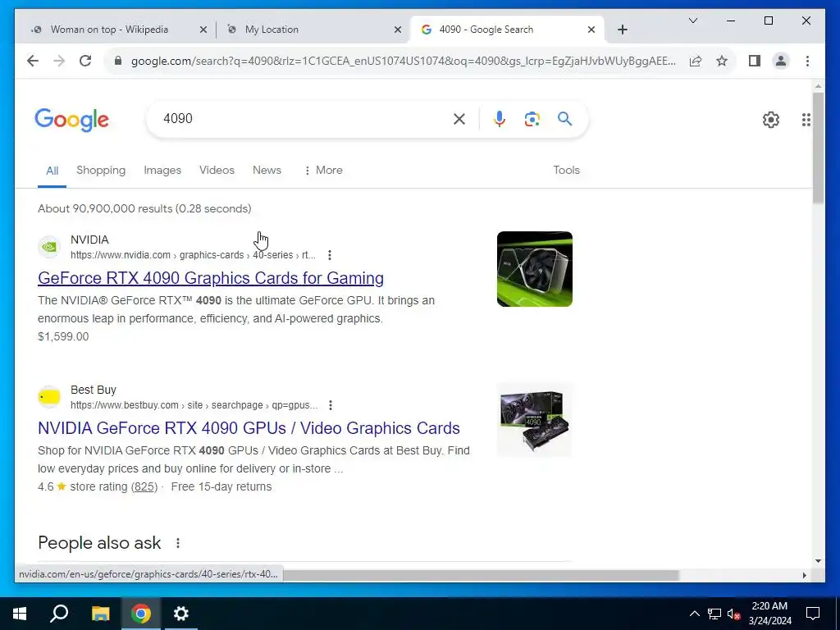Image resolution: width=840 pixels, height=630 pixels.
Task: Open Google quick settings gear
Action: [771, 120]
